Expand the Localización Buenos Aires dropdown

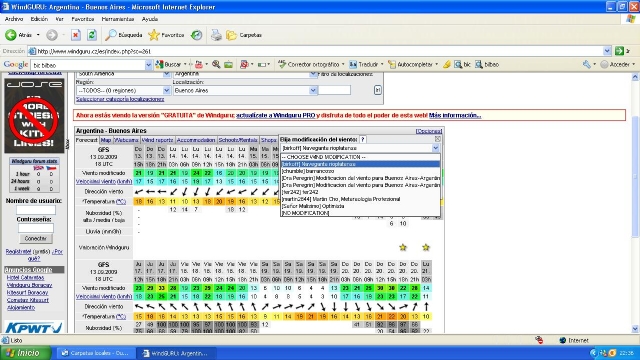tap(313, 90)
